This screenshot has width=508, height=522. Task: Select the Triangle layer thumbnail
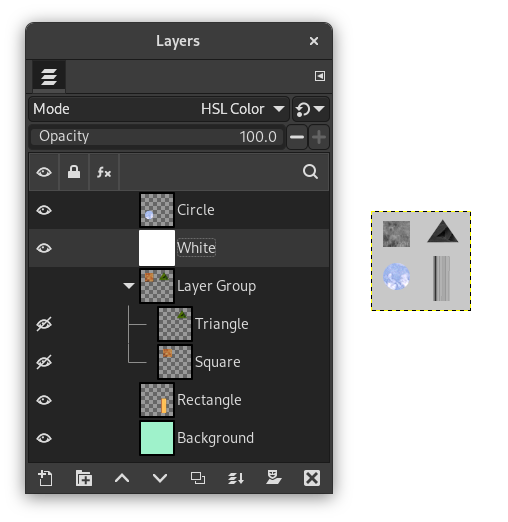[175, 324]
